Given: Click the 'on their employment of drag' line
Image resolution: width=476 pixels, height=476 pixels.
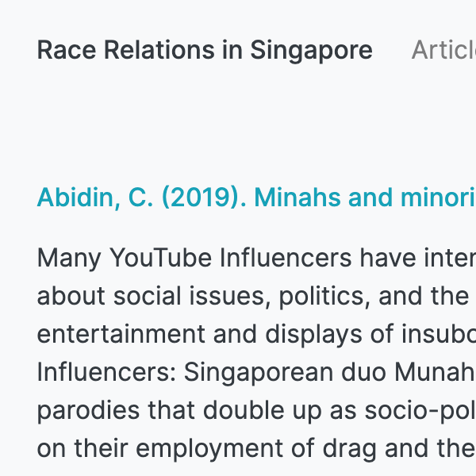Looking at the screenshot, I should (x=256, y=449).
